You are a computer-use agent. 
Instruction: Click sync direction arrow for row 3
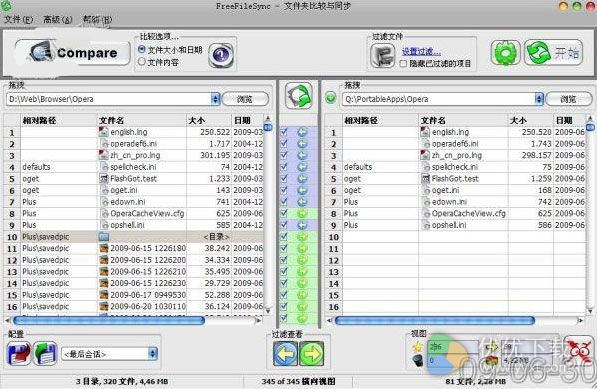(x=302, y=155)
